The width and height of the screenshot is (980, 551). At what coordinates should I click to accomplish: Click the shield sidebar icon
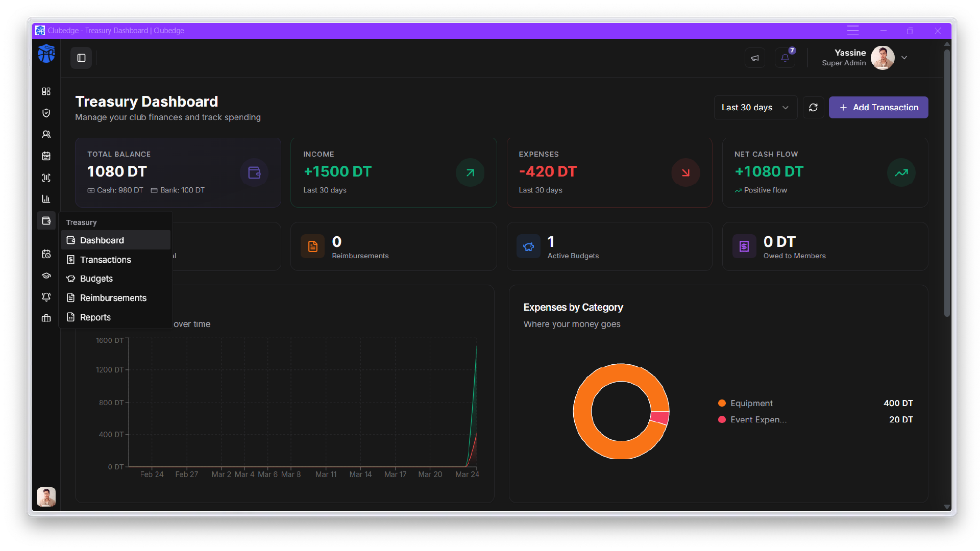point(46,113)
